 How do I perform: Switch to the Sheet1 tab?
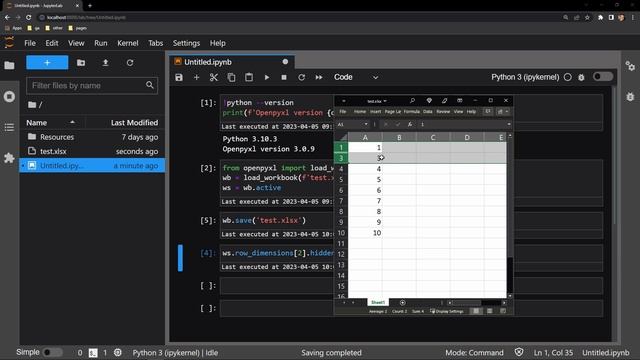pos(378,302)
